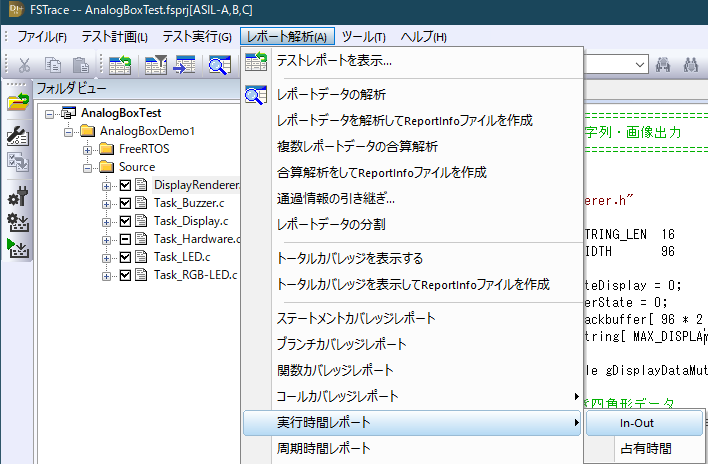Click the Paste clipboard toolbar icon
The image size is (708, 464).
coord(81,65)
